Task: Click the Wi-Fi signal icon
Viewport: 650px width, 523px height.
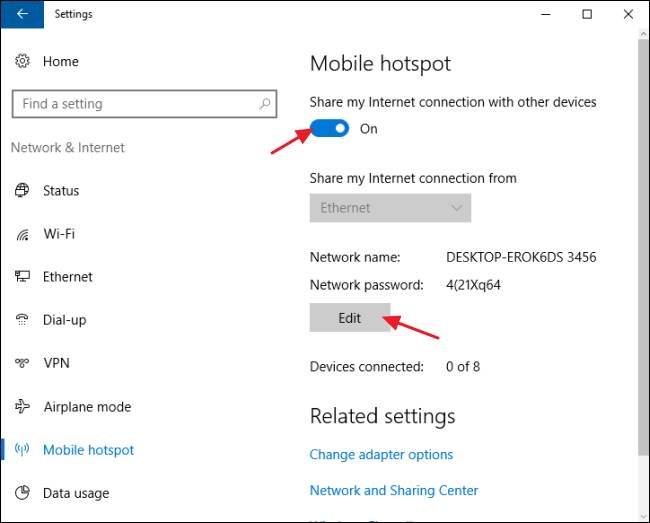Action: tap(22, 234)
